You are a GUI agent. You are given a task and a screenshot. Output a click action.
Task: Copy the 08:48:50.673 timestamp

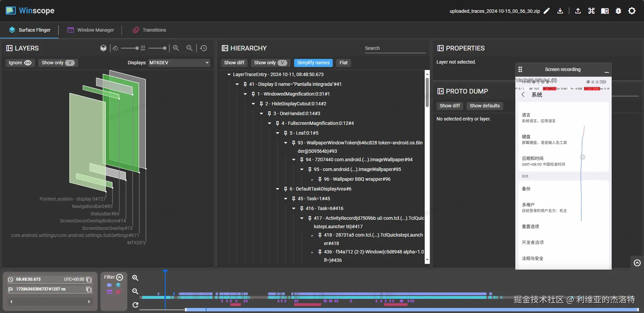pyautogui.click(x=89, y=280)
